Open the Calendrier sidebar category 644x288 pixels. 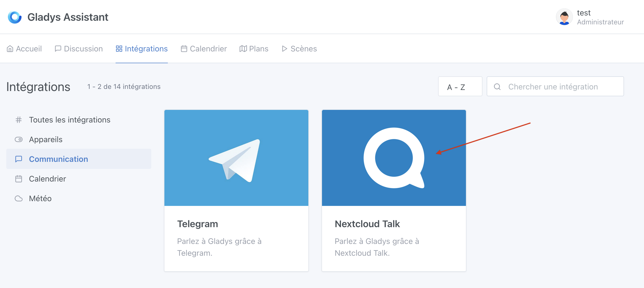pos(47,179)
